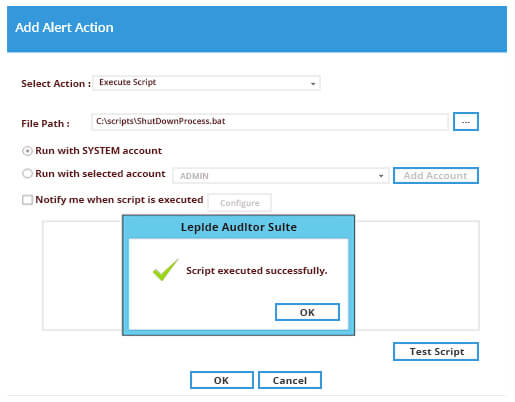This screenshot has width=515, height=402.
Task: Click the Execute Script combo box text
Action: 128,82
